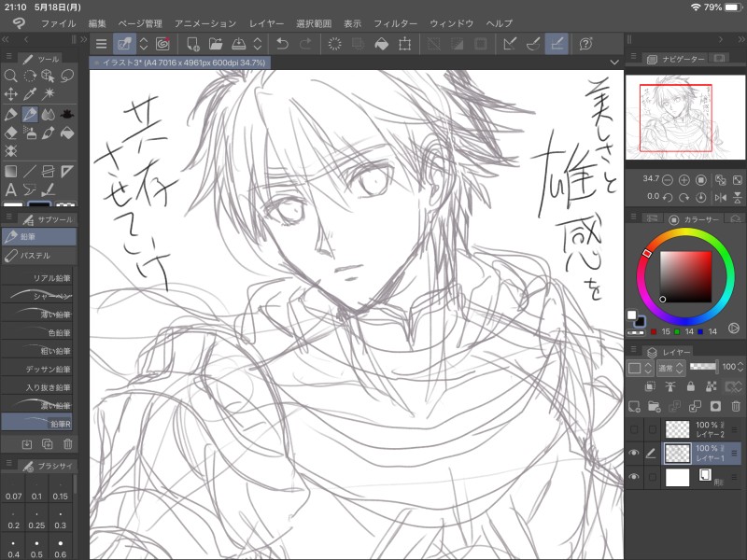Viewport: 747px width, 560px height.
Task: Open the ウィンドウ menu
Action: tap(452, 23)
